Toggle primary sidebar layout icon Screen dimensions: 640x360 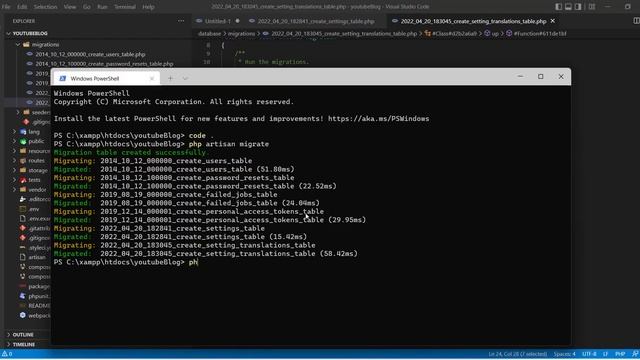point(558,7)
